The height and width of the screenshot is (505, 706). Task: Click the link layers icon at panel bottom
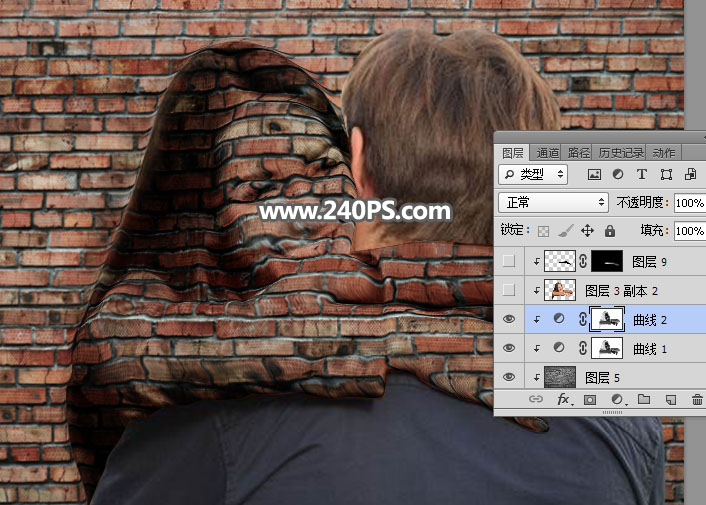(535, 399)
